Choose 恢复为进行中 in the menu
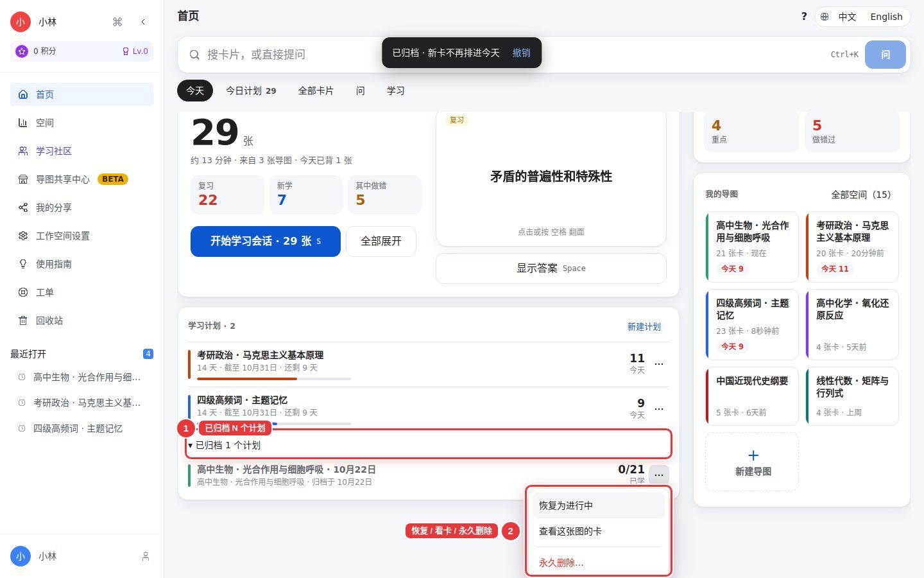The height and width of the screenshot is (578, 924). click(598, 505)
